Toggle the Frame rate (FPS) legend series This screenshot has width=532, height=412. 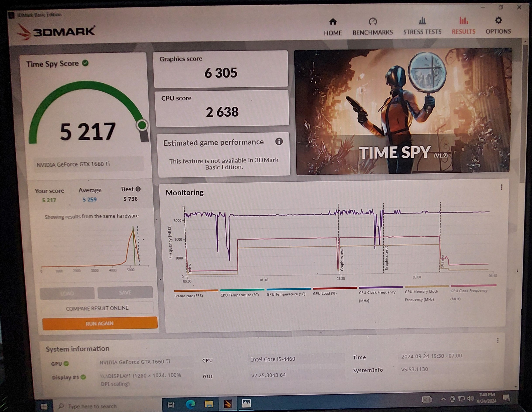[x=188, y=296]
